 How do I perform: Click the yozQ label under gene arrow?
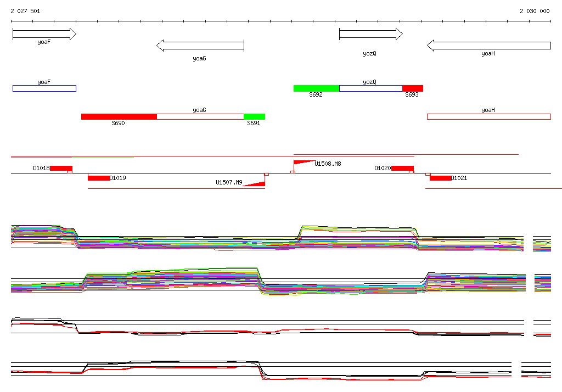(x=369, y=53)
